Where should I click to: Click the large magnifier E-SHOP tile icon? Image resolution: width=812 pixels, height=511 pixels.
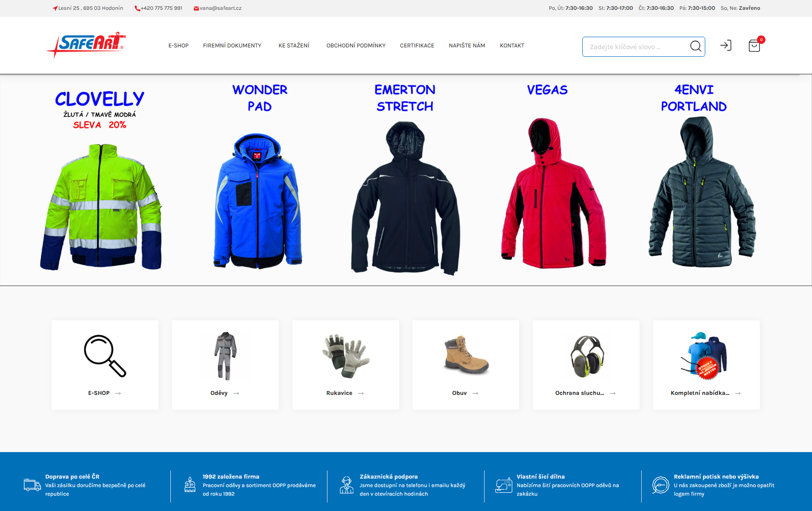tap(105, 356)
